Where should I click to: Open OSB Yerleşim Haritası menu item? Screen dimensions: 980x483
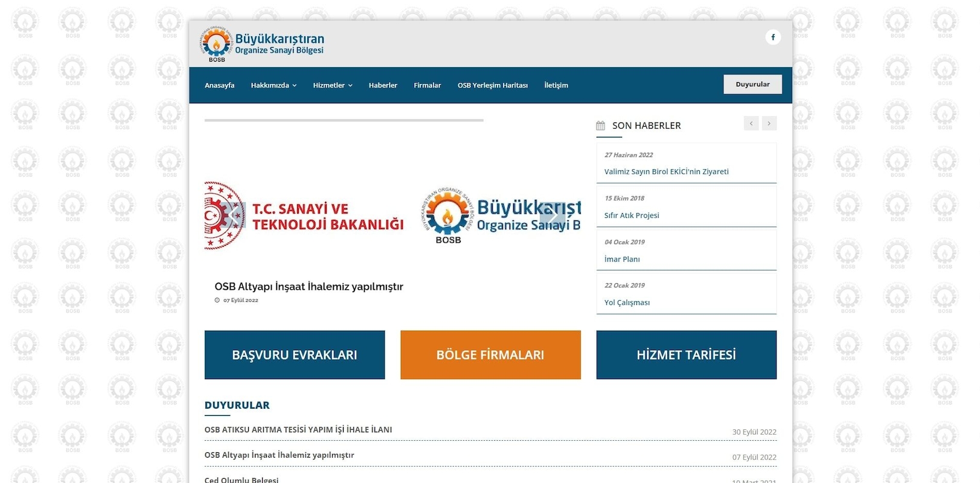pos(493,85)
